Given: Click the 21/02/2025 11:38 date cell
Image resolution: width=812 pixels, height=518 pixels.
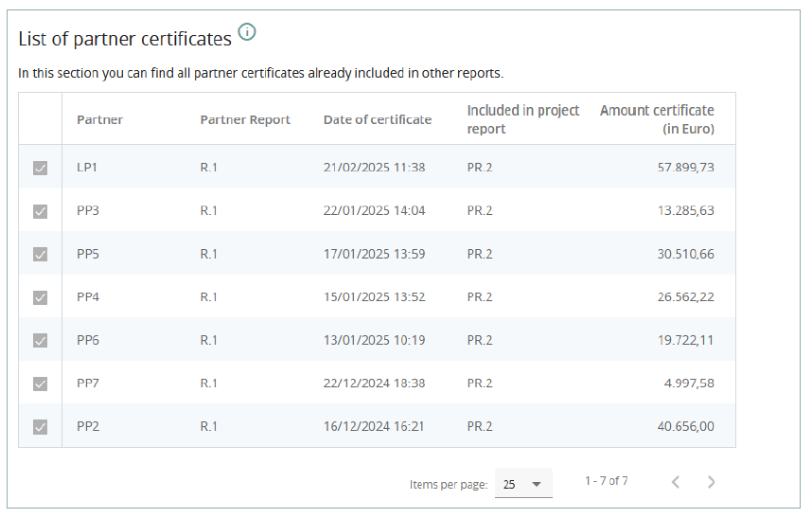Looking at the screenshot, I should point(374,168).
